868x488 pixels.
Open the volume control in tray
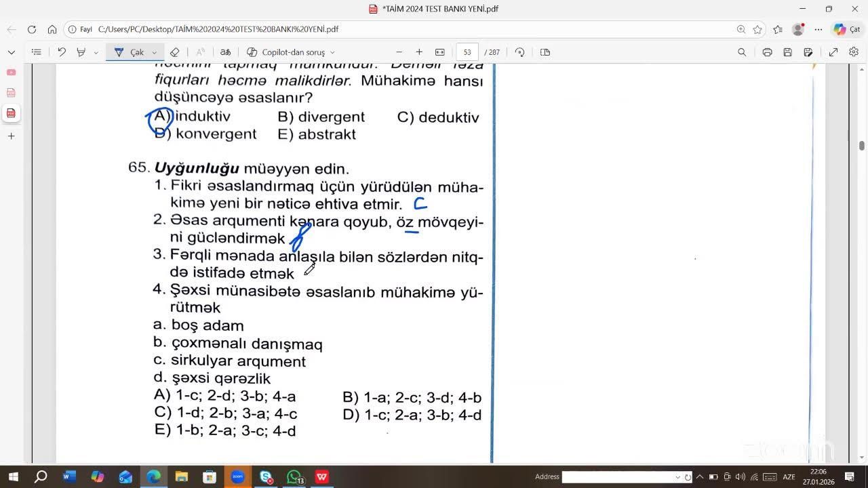click(740, 476)
